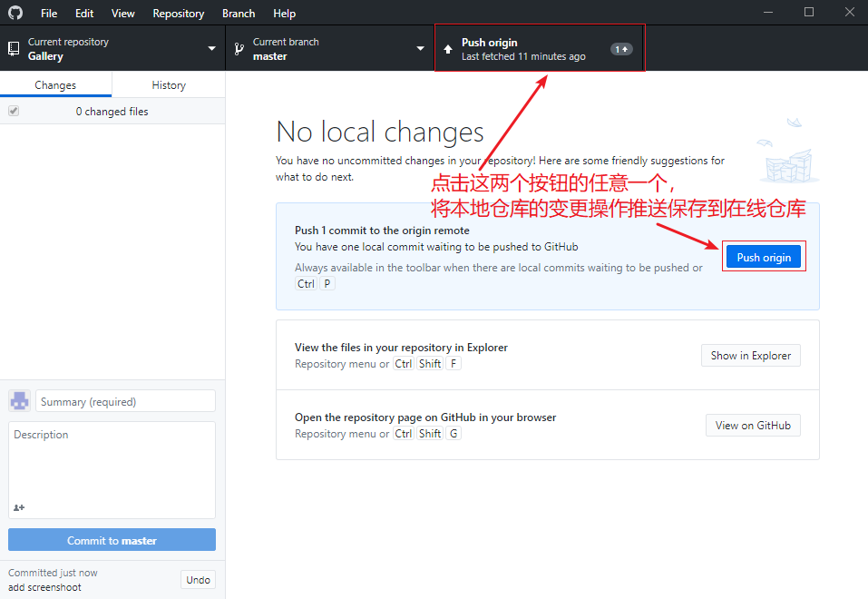Click the upward push arrow icon
This screenshot has width=868, height=599.
point(448,49)
